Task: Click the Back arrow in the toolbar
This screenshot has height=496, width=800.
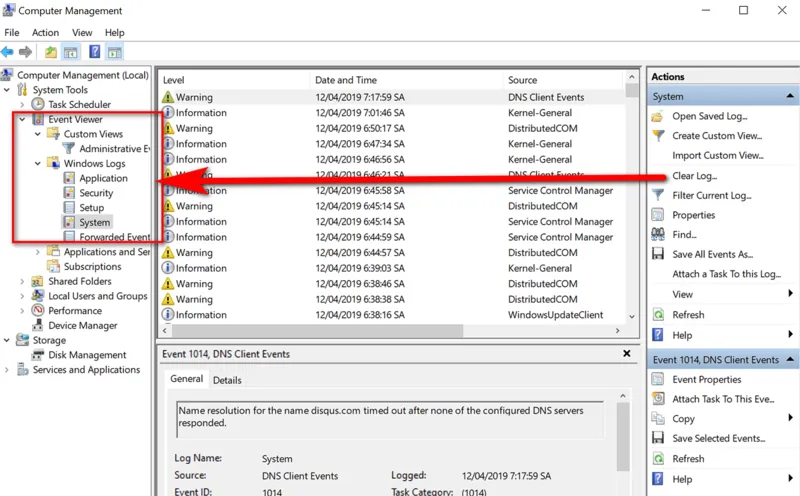Action: pos(8,52)
